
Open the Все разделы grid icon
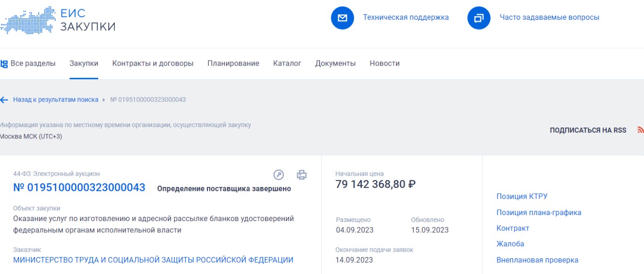4,64
